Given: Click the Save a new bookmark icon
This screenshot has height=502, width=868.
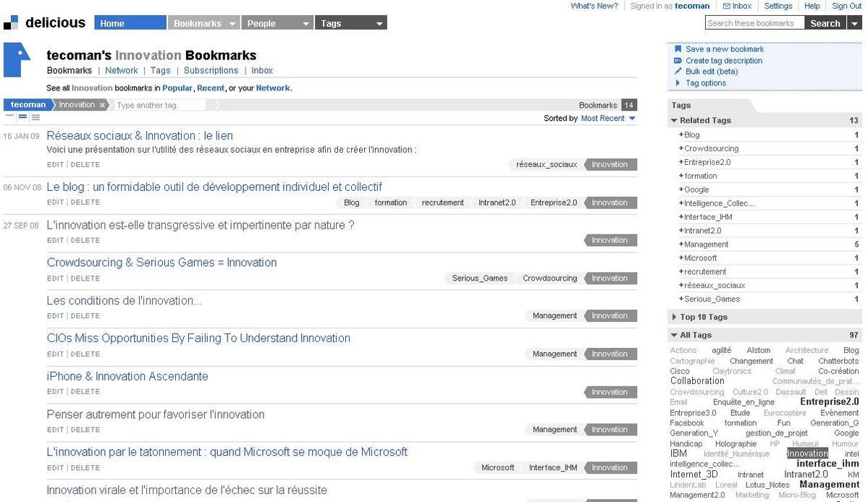Looking at the screenshot, I should tap(678, 48).
